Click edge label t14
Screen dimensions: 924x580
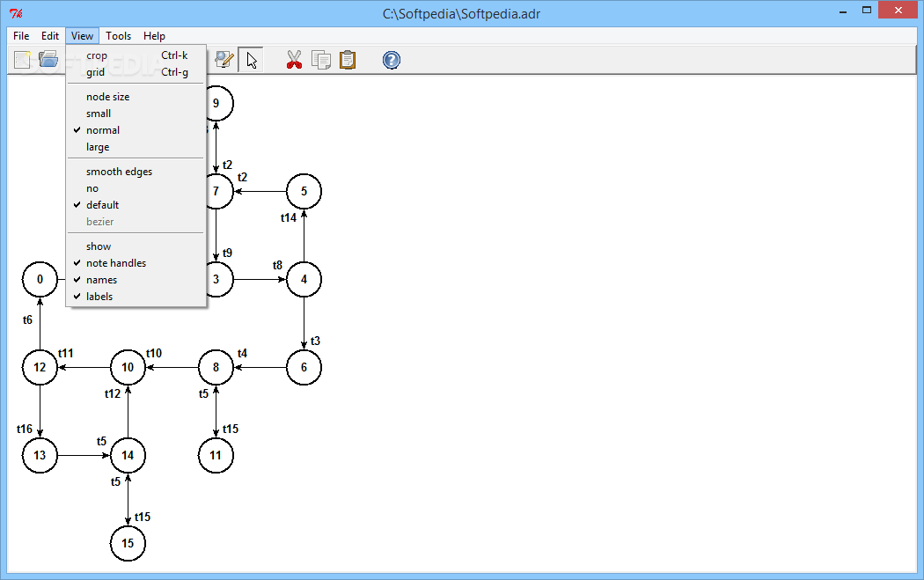(x=288, y=218)
